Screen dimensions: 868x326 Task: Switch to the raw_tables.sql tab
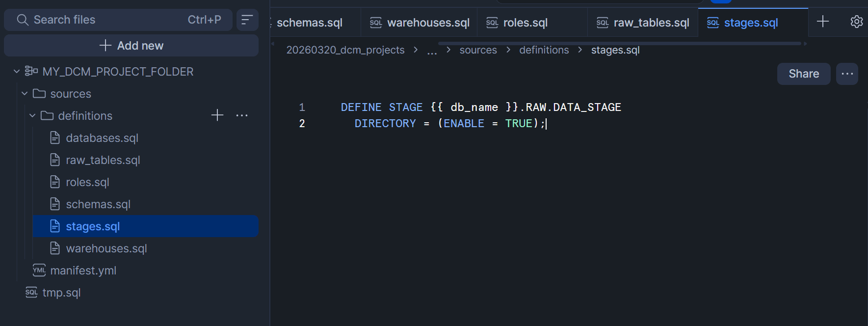(x=643, y=23)
